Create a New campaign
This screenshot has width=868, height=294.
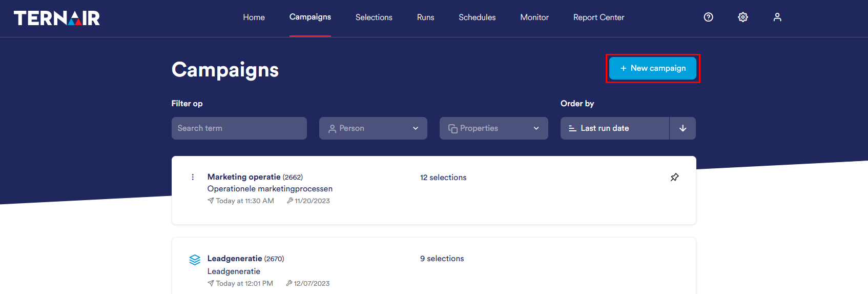coord(652,68)
